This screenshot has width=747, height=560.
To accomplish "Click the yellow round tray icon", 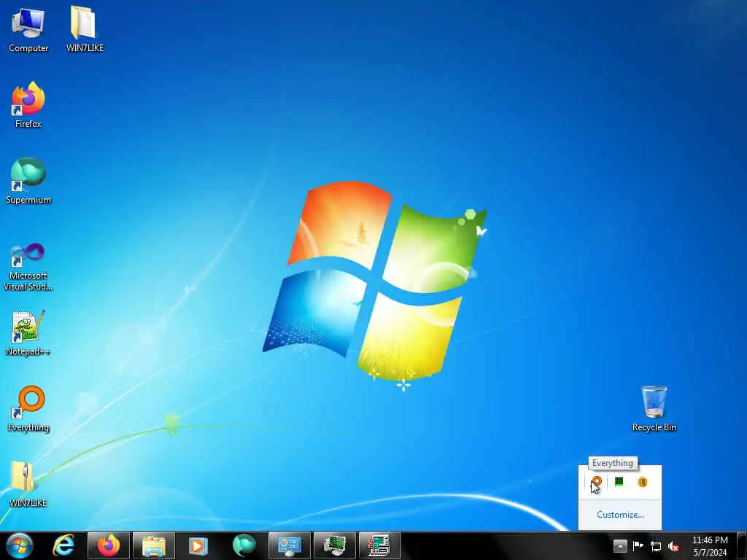I will click(642, 482).
